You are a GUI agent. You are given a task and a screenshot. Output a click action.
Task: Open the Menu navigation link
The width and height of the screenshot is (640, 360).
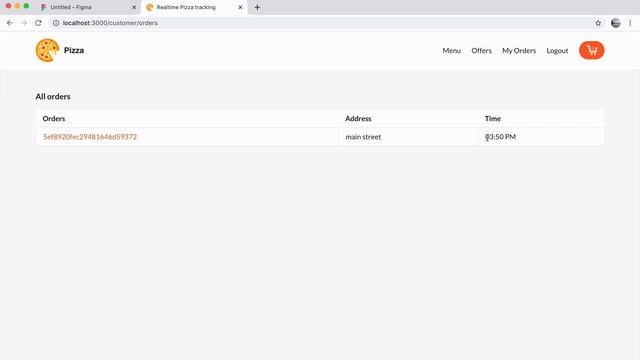point(451,50)
